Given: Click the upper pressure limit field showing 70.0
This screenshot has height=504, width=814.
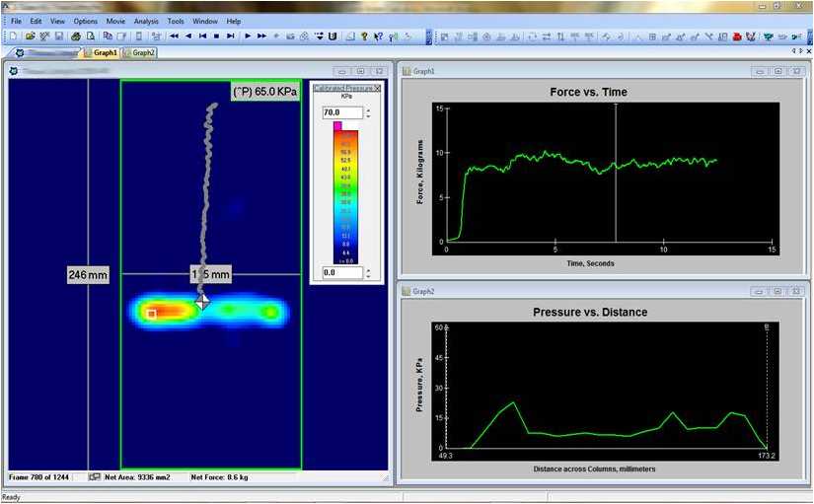Looking at the screenshot, I should (x=341, y=113).
